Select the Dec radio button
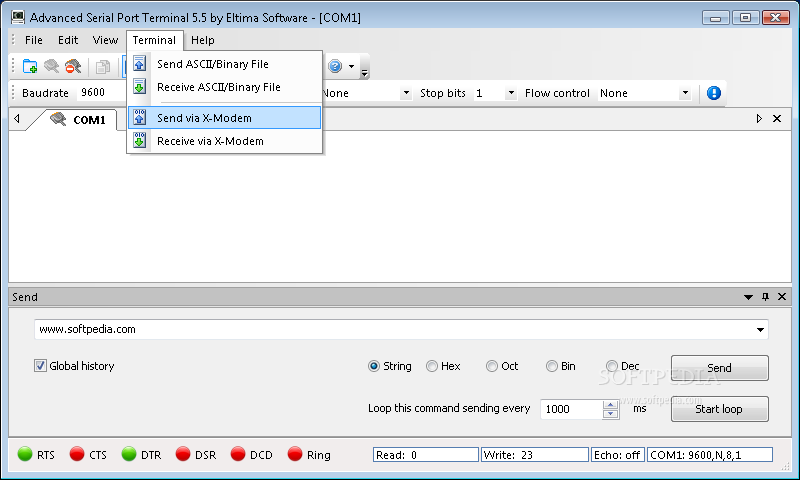The width and height of the screenshot is (800, 480). tap(612, 366)
